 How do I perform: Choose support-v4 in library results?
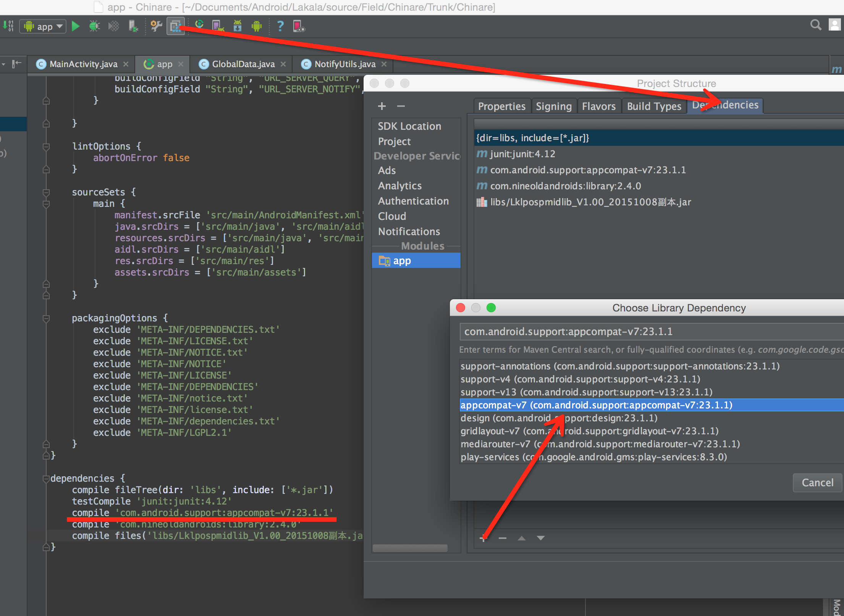tap(652, 379)
